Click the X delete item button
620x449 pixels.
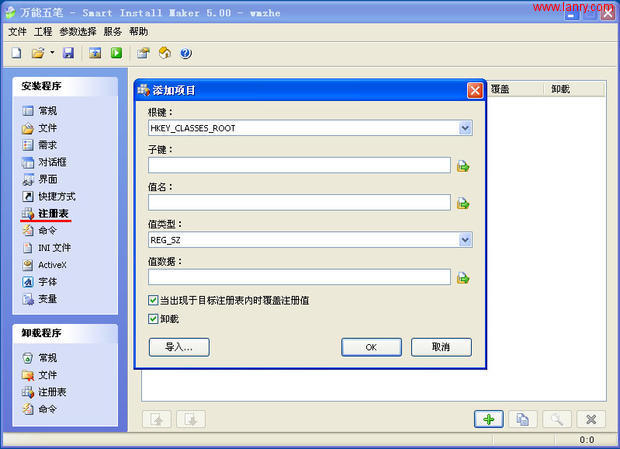point(591,419)
